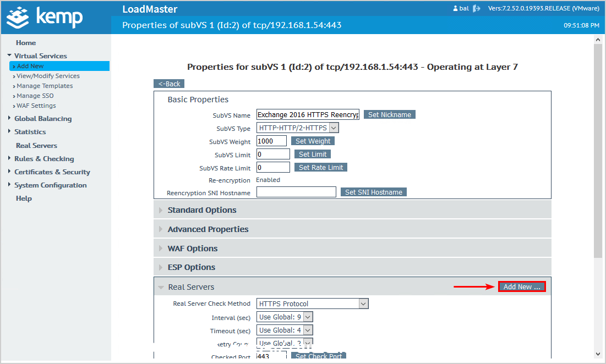Open the Interval (sec) dropdown
Viewport: 606px width, 364px height.
[x=285, y=317]
